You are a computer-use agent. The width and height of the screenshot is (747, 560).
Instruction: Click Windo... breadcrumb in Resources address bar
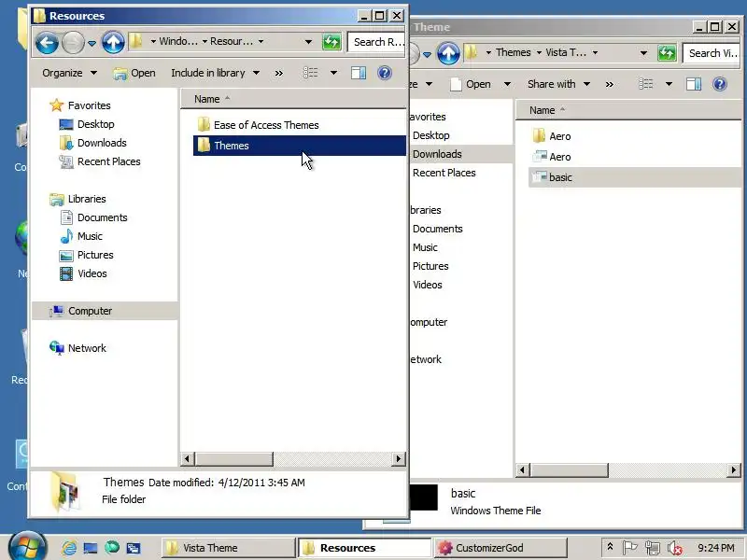click(178, 41)
